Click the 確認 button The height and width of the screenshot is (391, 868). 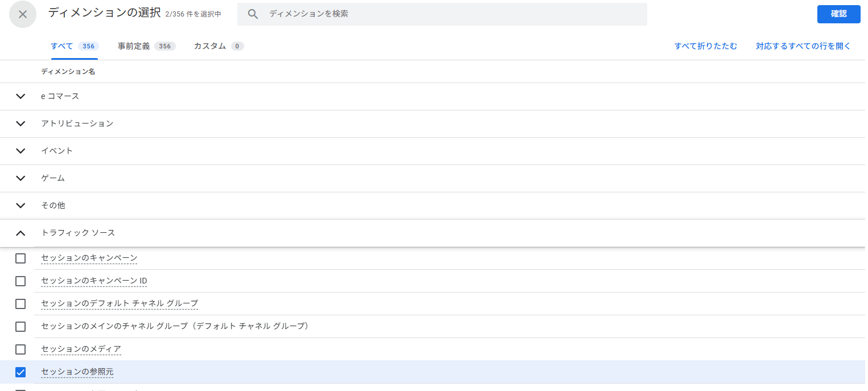click(x=838, y=14)
